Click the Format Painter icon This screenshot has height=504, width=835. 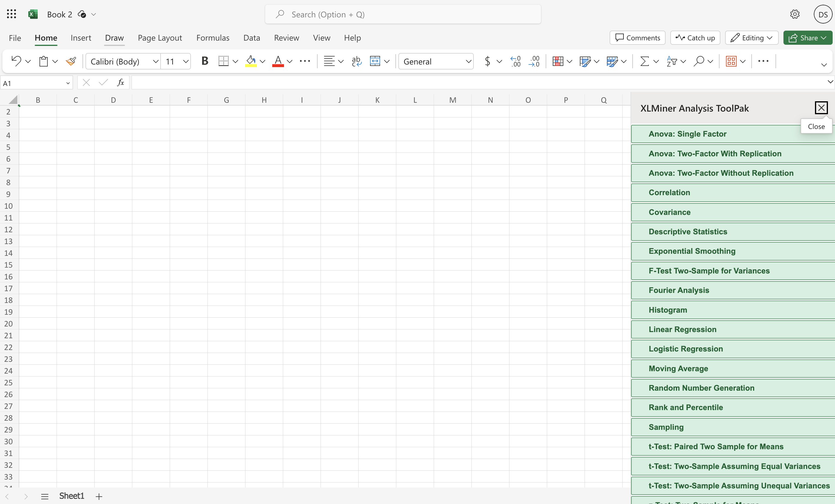(x=71, y=61)
